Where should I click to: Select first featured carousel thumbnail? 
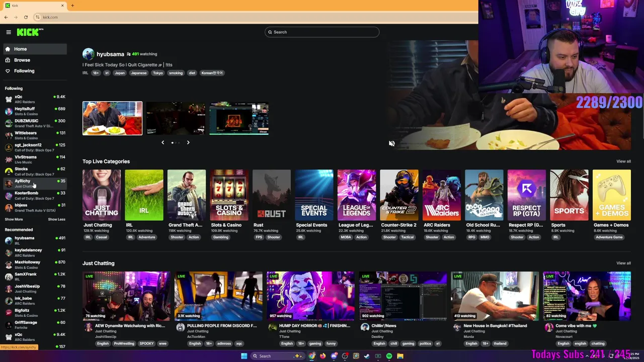(112, 118)
